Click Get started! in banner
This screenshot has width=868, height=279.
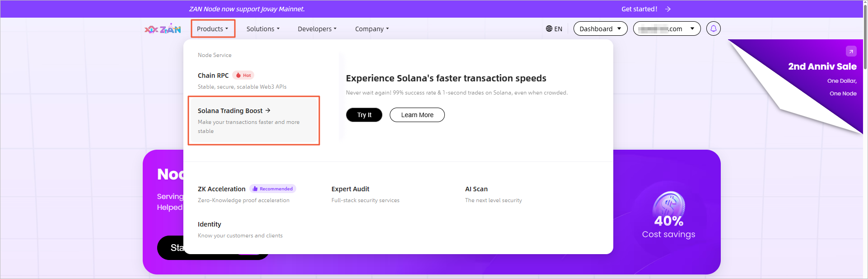[x=639, y=9]
